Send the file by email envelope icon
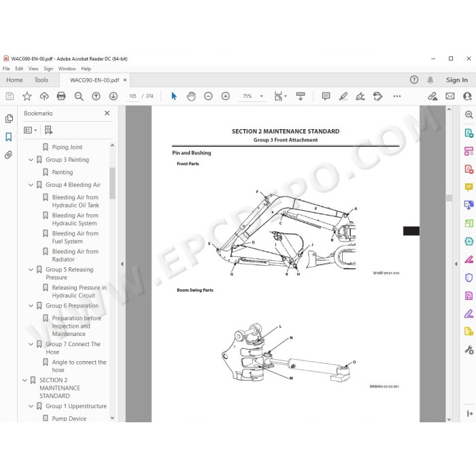The image size is (476, 476). pyautogui.click(x=450, y=97)
